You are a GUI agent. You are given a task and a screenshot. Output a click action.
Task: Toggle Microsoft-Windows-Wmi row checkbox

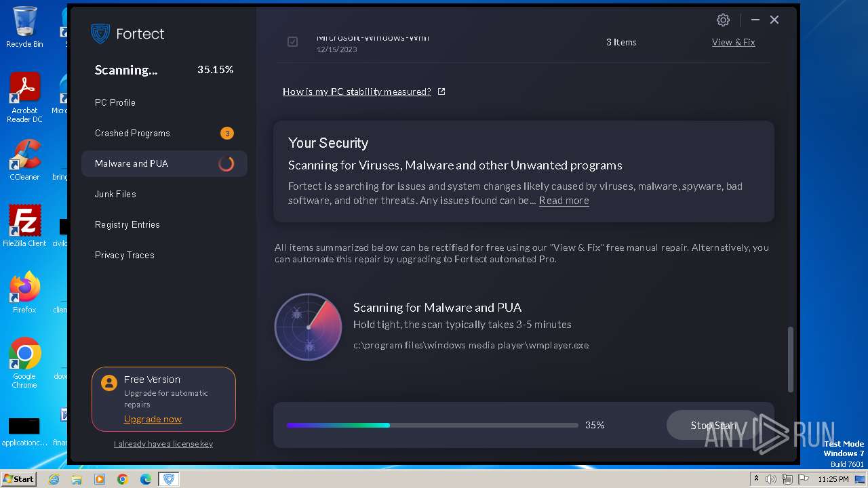(x=292, y=42)
